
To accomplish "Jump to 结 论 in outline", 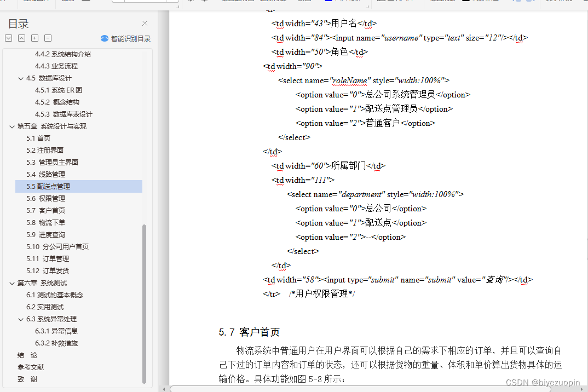I will [27, 355].
